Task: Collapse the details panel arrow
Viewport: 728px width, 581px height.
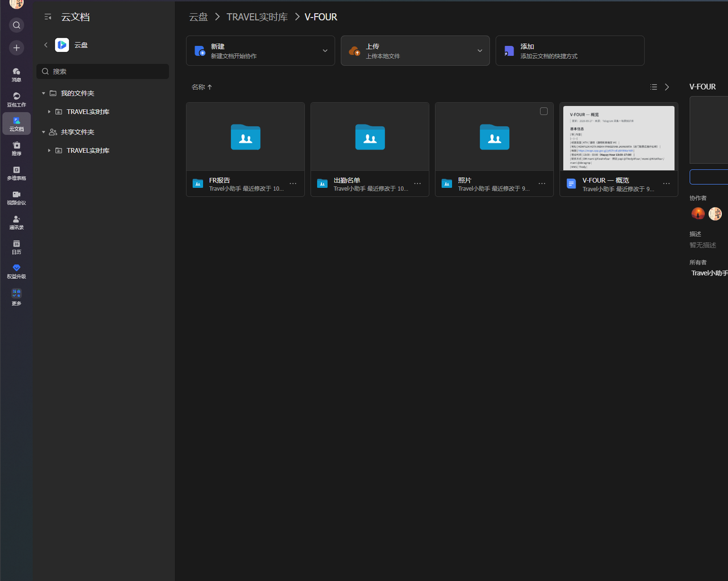Action: point(667,87)
